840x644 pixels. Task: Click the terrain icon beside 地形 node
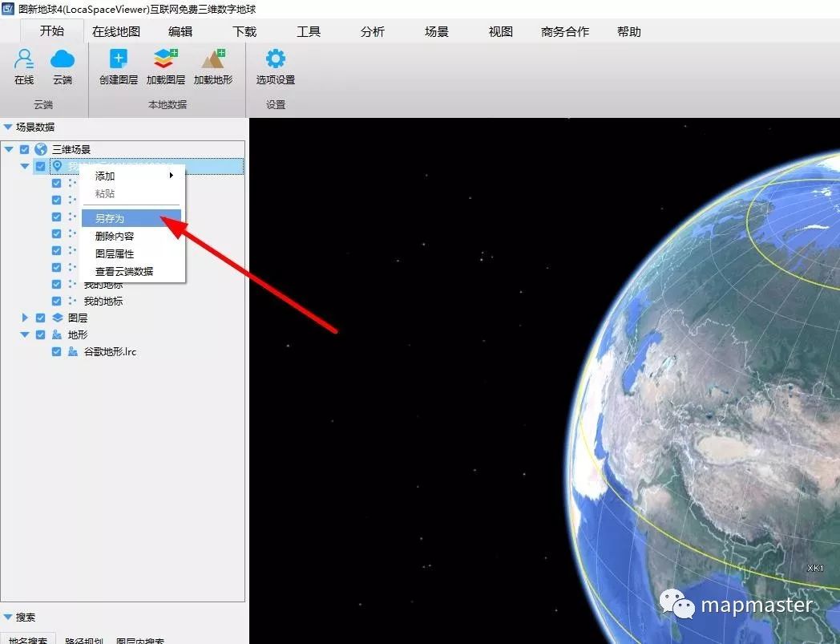coord(58,334)
